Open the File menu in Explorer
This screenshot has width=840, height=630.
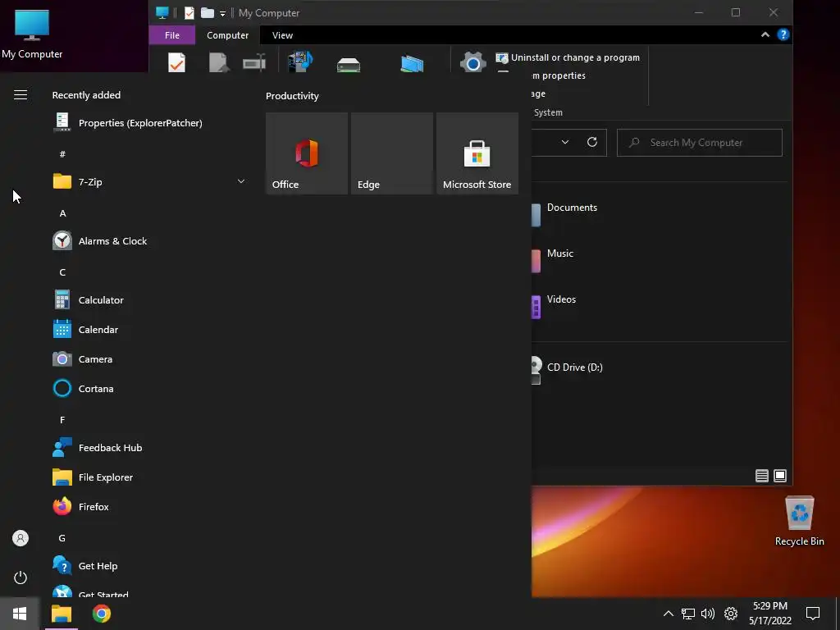pos(172,34)
